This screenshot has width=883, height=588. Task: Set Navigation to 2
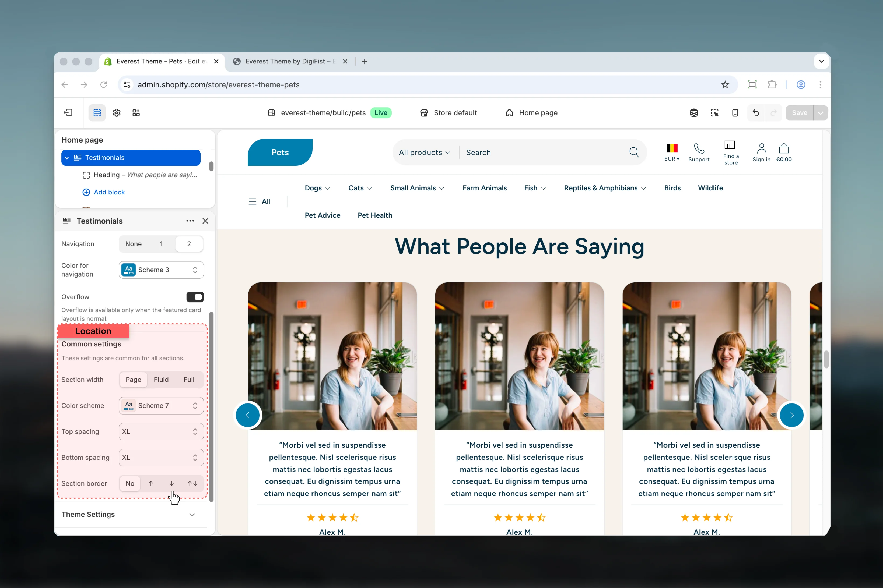coord(189,244)
